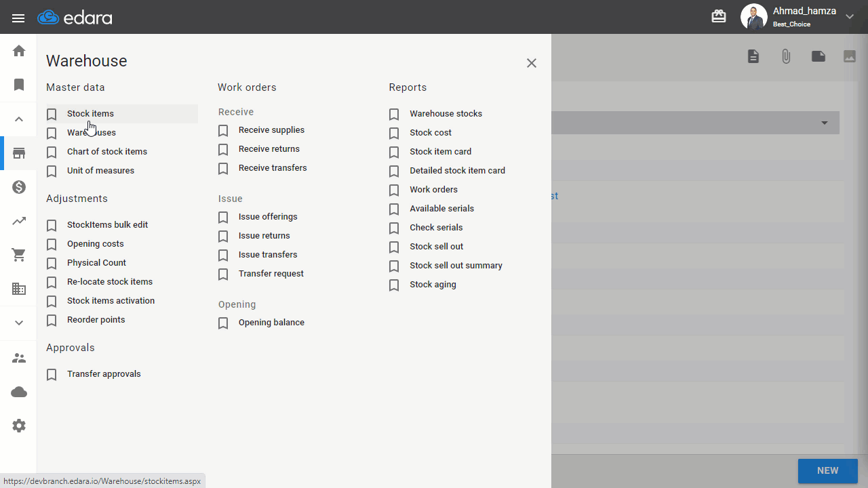Open the trending chart sidebar icon

tap(19, 221)
